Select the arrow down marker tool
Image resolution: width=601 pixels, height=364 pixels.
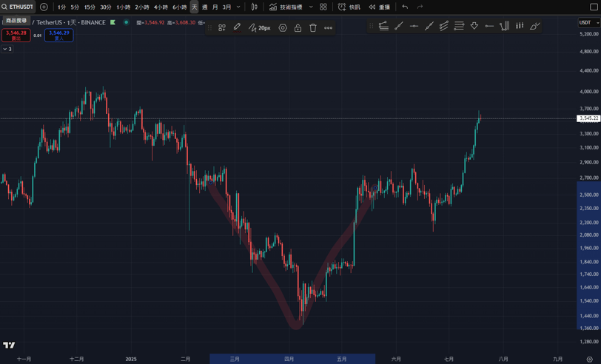pyautogui.click(x=474, y=26)
